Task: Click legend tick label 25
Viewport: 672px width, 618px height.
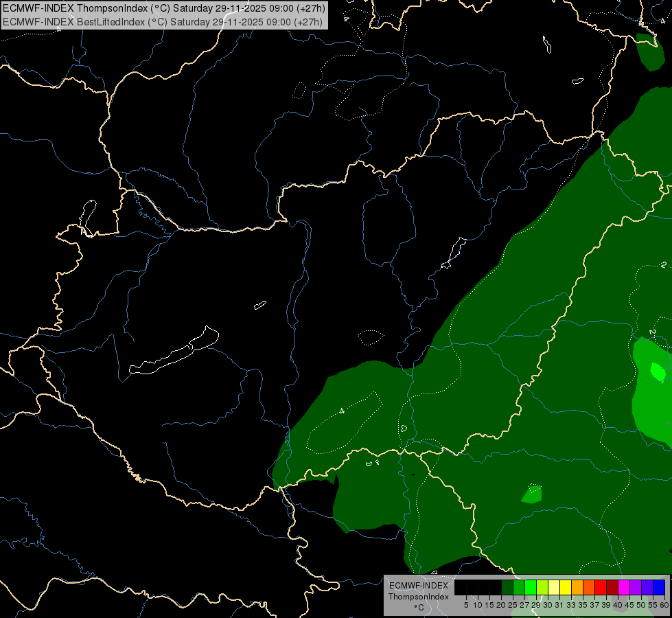Action: pyautogui.click(x=513, y=605)
